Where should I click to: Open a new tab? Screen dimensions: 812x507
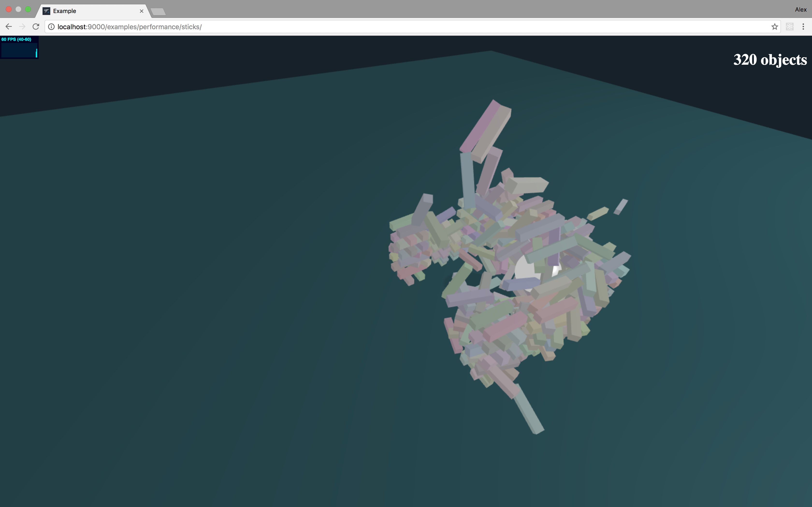click(x=158, y=12)
